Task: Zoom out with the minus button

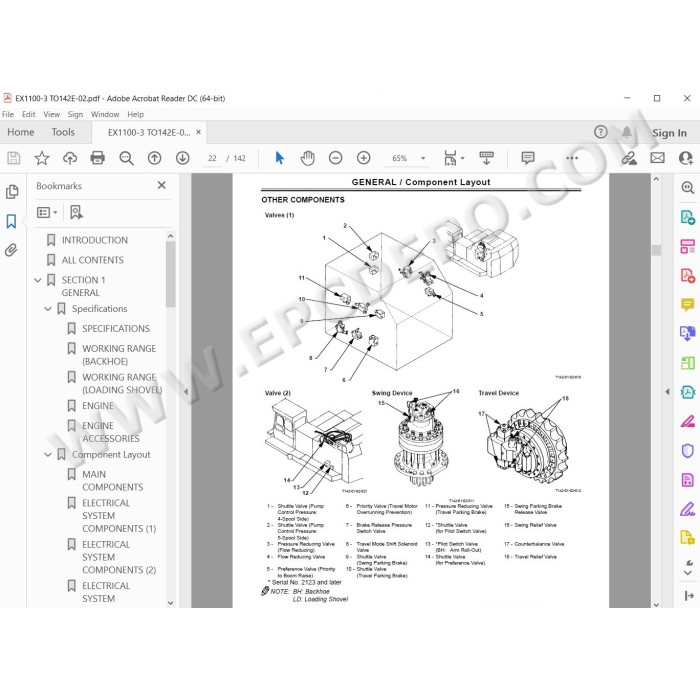Action: (x=335, y=158)
